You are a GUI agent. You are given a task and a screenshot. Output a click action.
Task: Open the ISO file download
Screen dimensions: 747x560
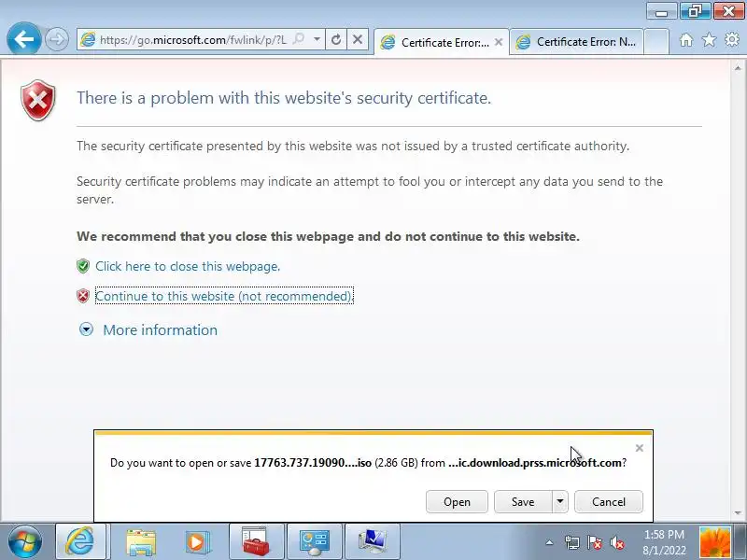coord(457,502)
